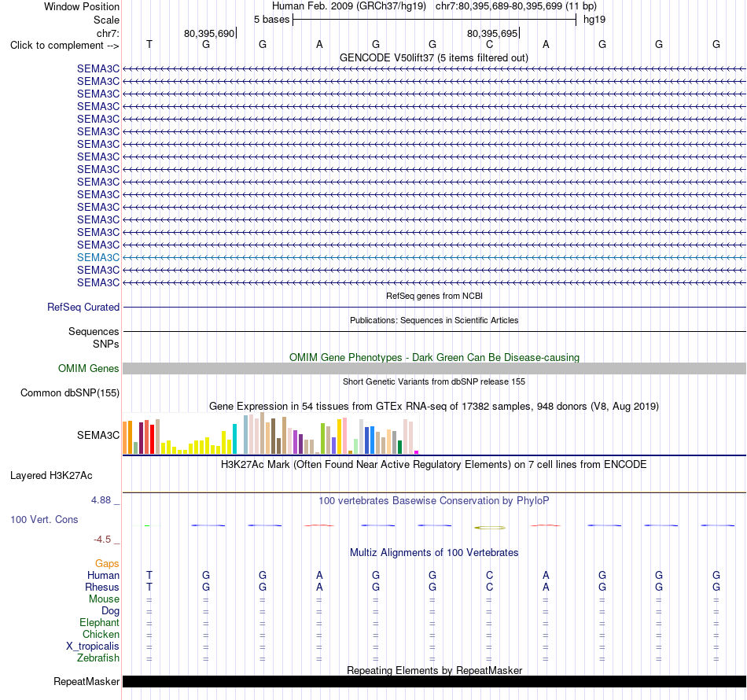Viewport: 747px width, 700px height.
Task: Open the Layered H3K27Ac track label
Action: tap(51, 475)
